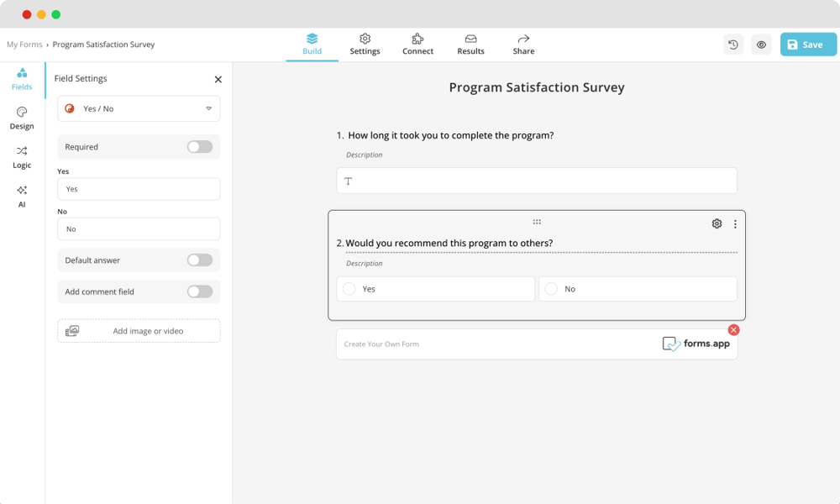The height and width of the screenshot is (504, 840).
Task: Click the Fields icon in left sidebar
Action: tap(21, 79)
